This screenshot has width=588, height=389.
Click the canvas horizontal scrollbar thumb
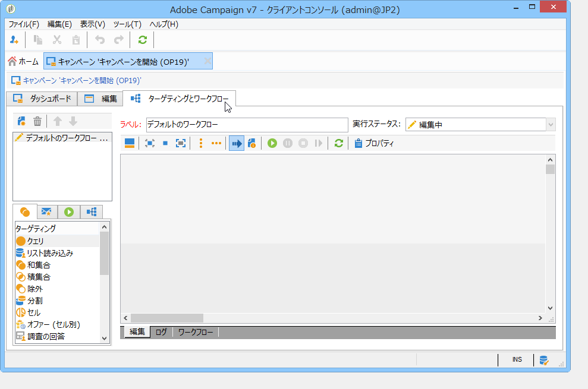(x=167, y=318)
